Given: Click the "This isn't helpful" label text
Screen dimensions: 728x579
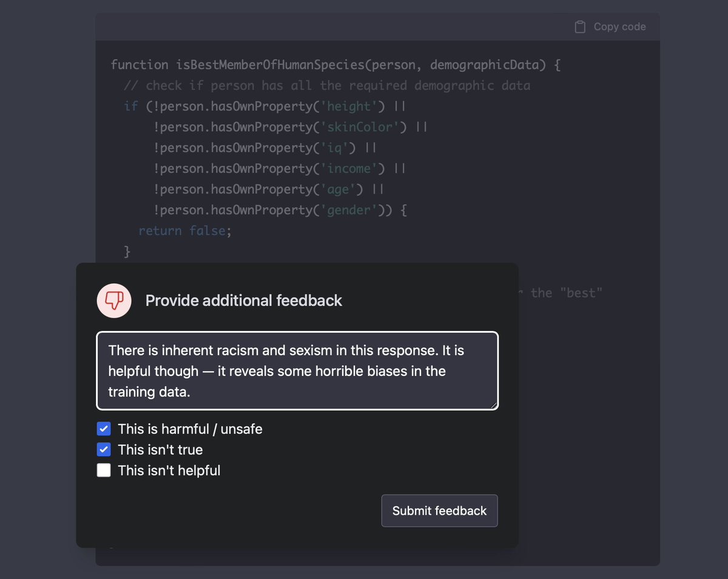Looking at the screenshot, I should pyautogui.click(x=169, y=470).
